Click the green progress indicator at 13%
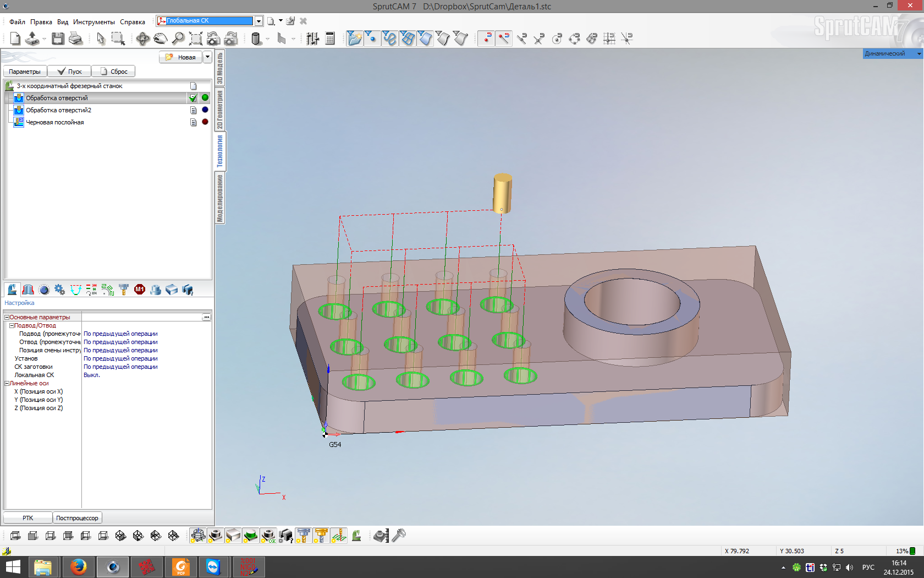Viewport: 924px width, 578px height. pyautogui.click(x=912, y=551)
